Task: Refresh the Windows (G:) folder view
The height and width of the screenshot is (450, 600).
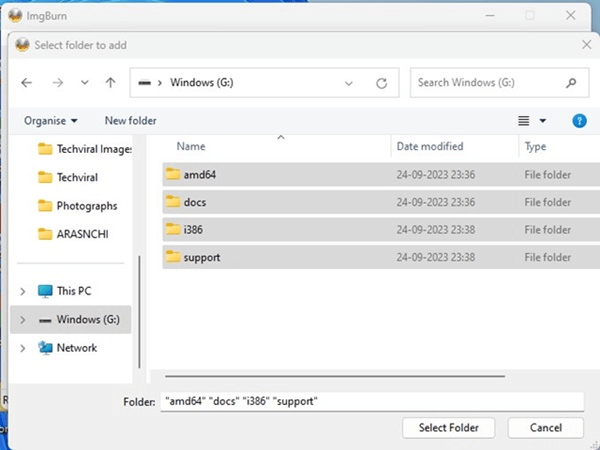Action: pos(381,83)
